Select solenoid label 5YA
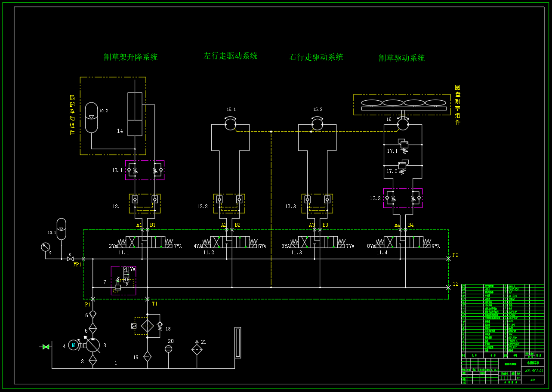Screen dimensions: 552x392 point(262,247)
